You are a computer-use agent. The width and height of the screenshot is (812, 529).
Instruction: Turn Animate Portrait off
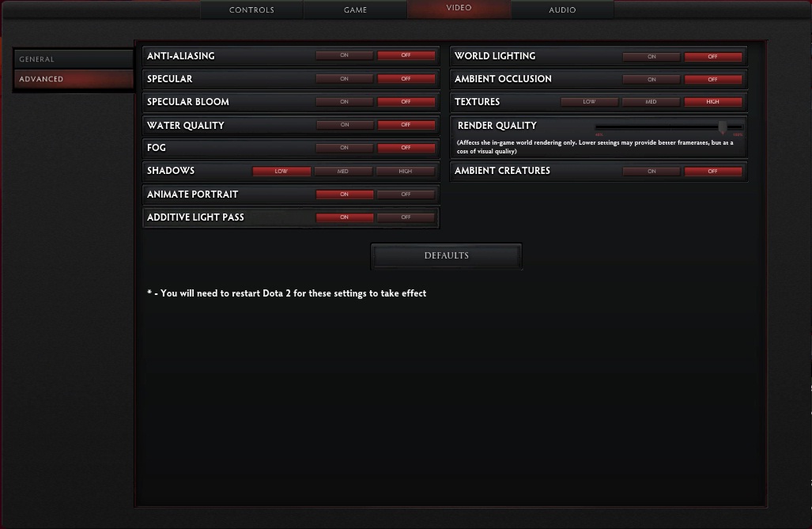point(406,195)
